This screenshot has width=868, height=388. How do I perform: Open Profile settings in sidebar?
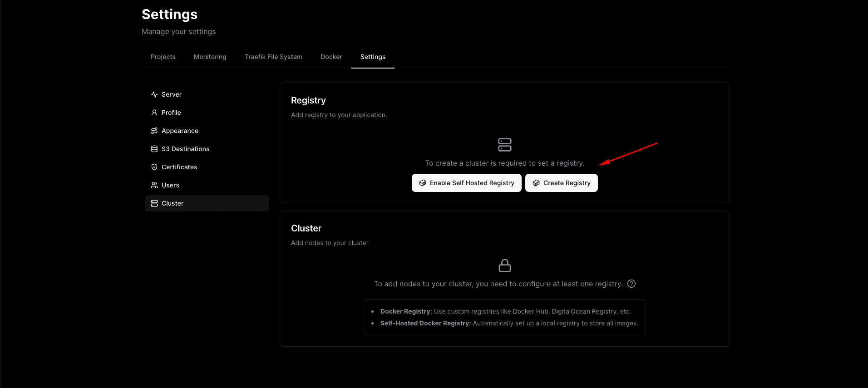(207, 113)
